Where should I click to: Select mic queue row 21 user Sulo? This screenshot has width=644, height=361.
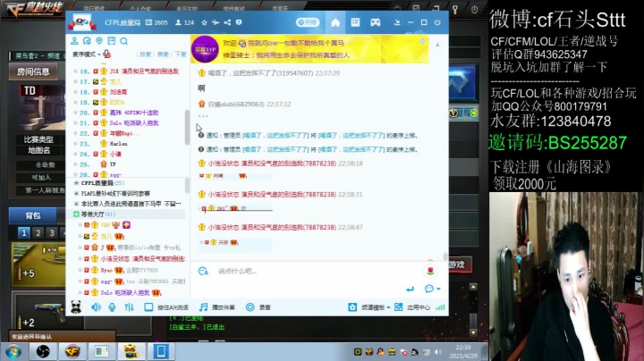click(x=128, y=123)
